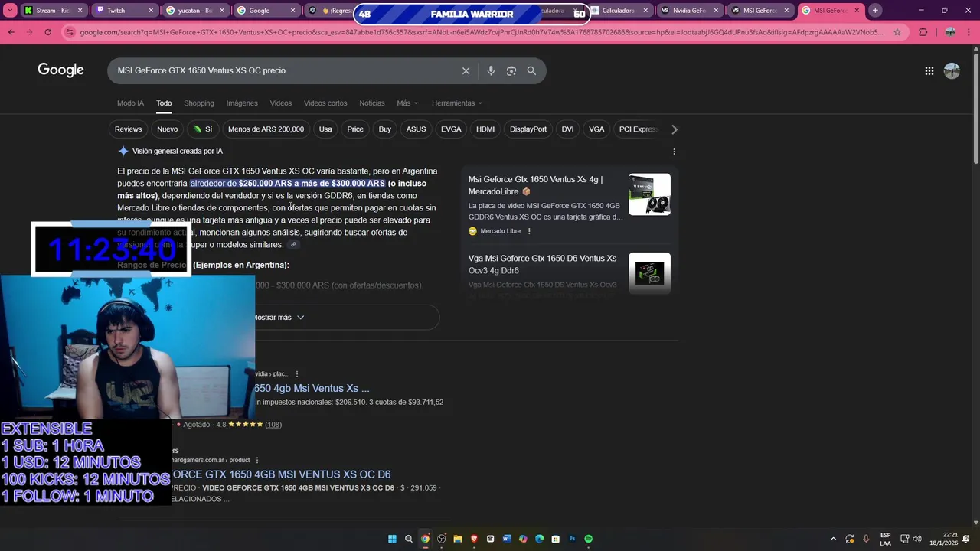Click the (108) reviews count
Viewport: 980px width, 551px height.
pos(273,425)
